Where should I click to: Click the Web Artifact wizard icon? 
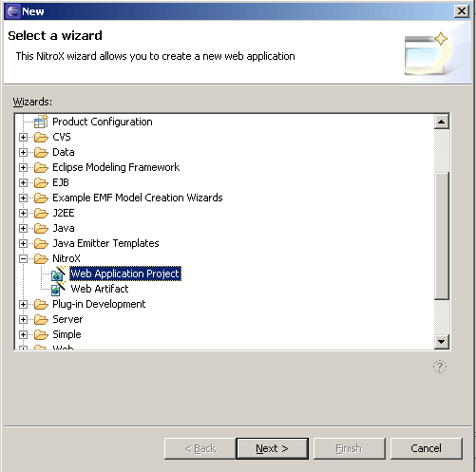click(58, 289)
